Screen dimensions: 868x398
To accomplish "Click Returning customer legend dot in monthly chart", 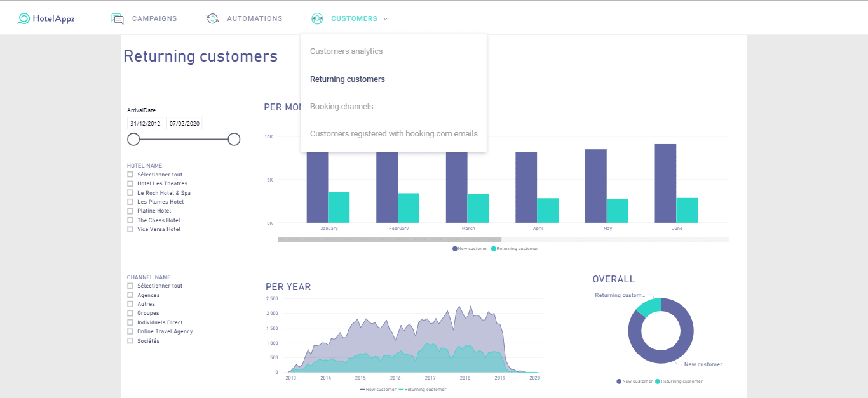I will [493, 249].
